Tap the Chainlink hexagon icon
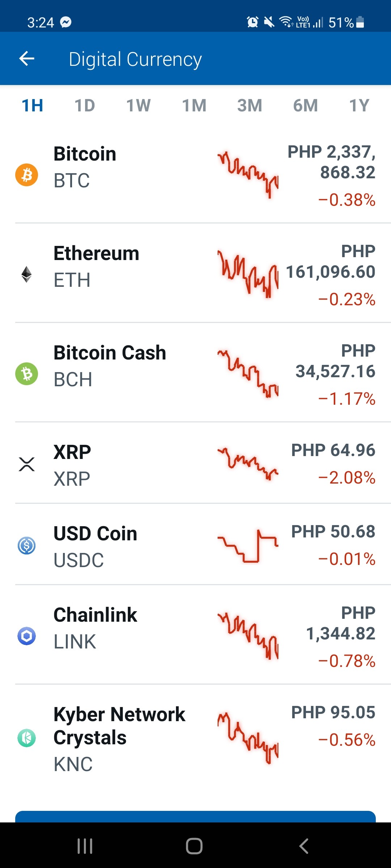 click(x=26, y=636)
